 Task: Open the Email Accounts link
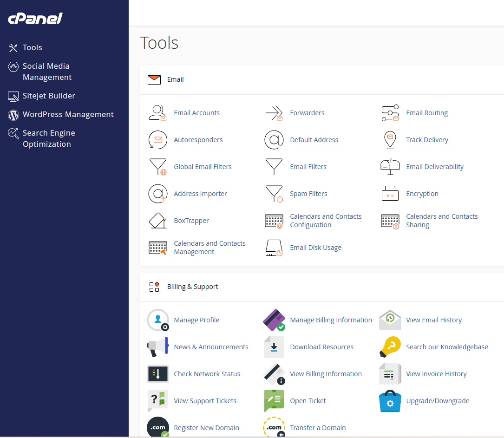[x=196, y=113]
